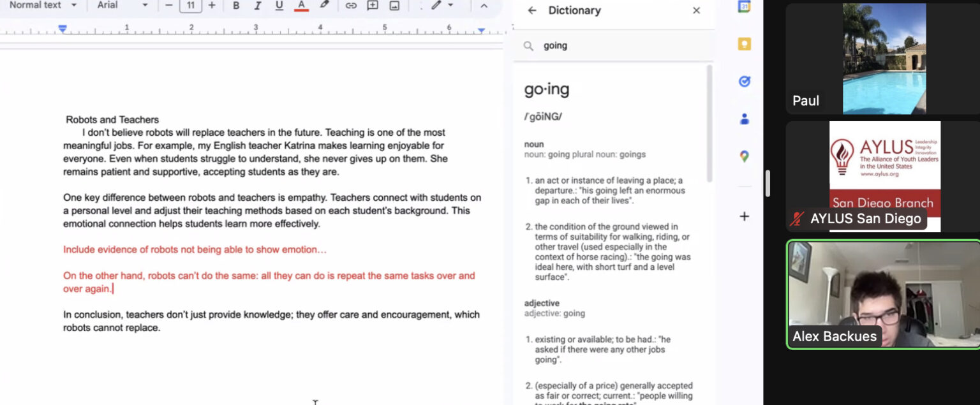Toggle underline formatting in the toolbar
This screenshot has height=405, width=980.
[279, 6]
